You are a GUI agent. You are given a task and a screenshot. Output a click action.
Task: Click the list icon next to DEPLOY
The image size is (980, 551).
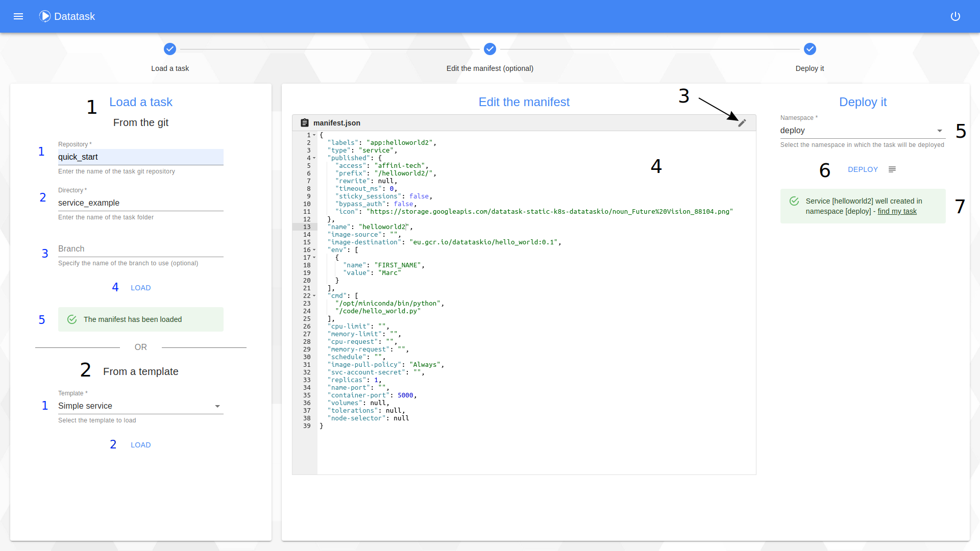pyautogui.click(x=892, y=169)
